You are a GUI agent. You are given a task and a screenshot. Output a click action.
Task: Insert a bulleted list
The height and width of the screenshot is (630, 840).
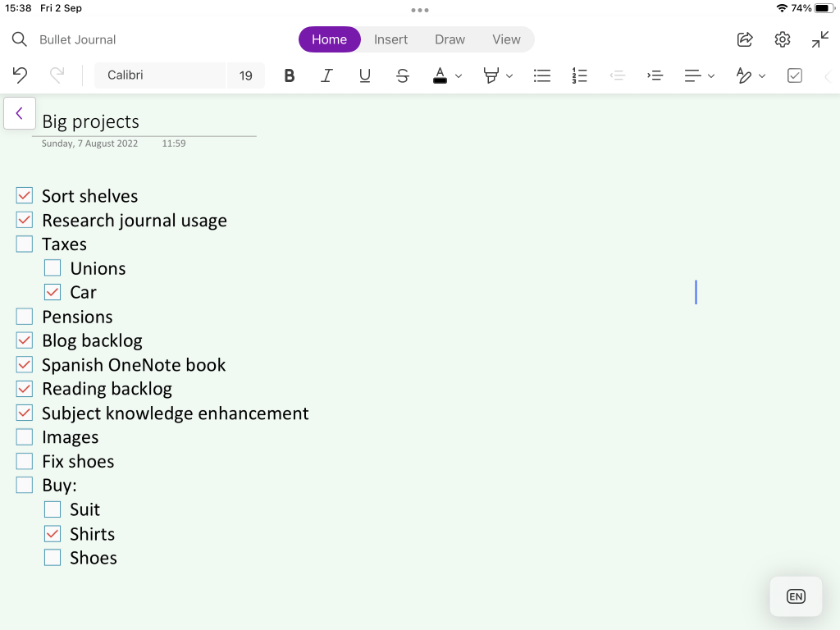[541, 75]
